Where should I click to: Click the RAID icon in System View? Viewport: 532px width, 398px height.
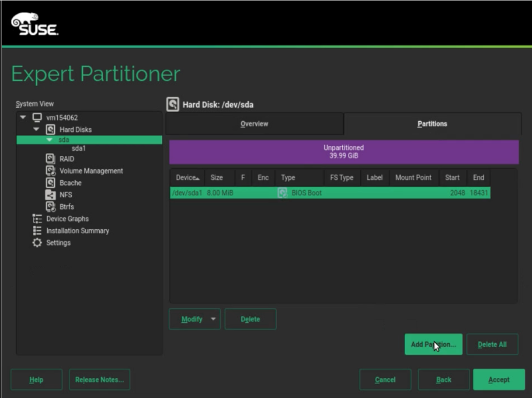click(x=50, y=159)
